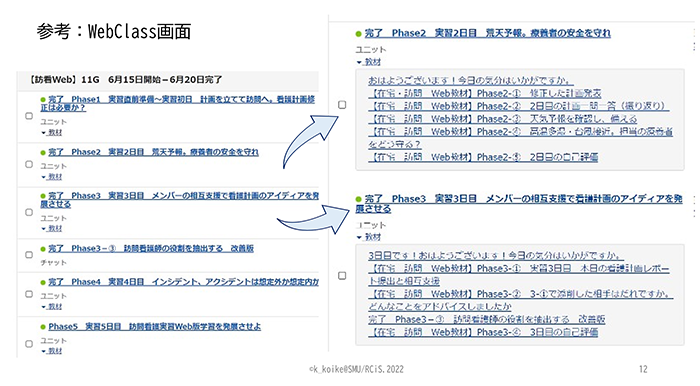Click the green status dot beside Phase4

[x=43, y=282]
